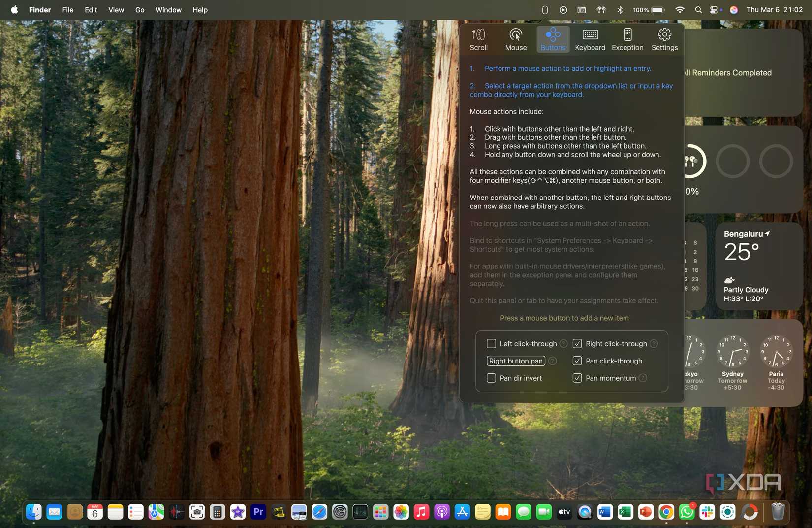Open WhatsApp from the dock
Screen dimensions: 812x528
pos(687,512)
